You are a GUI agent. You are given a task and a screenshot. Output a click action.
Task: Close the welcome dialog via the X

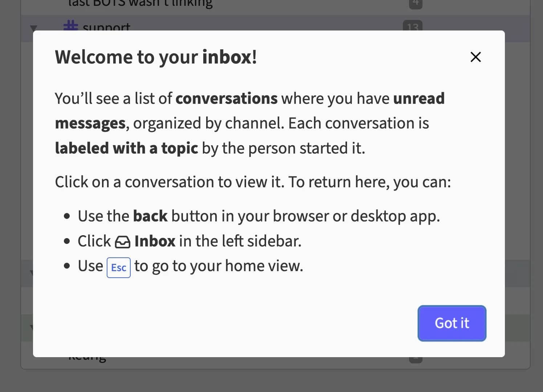click(475, 57)
